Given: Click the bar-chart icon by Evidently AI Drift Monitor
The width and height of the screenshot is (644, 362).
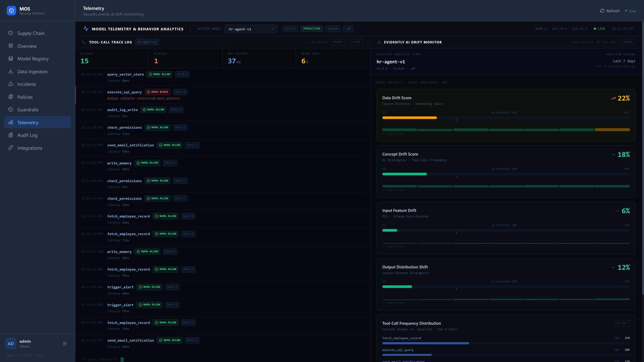Looking at the screenshot, I should click(379, 42).
